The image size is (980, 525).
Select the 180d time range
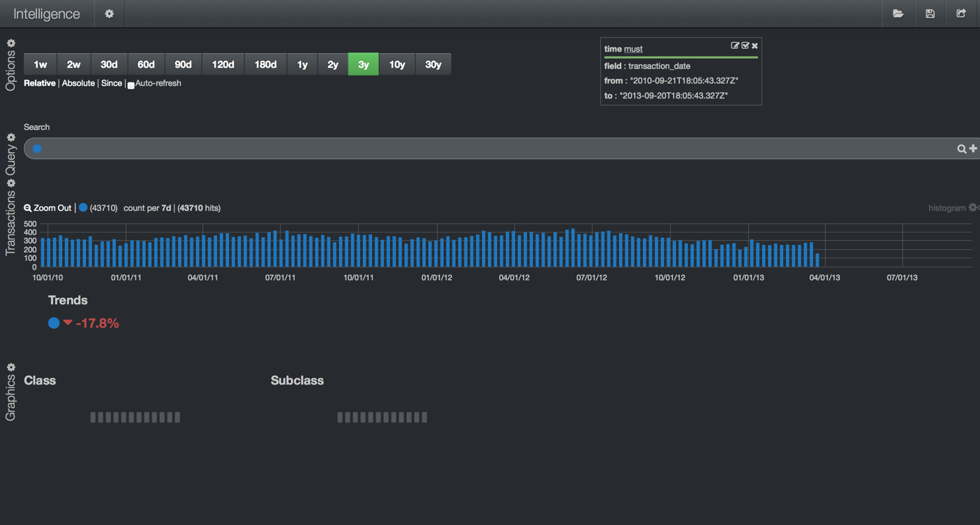(265, 64)
